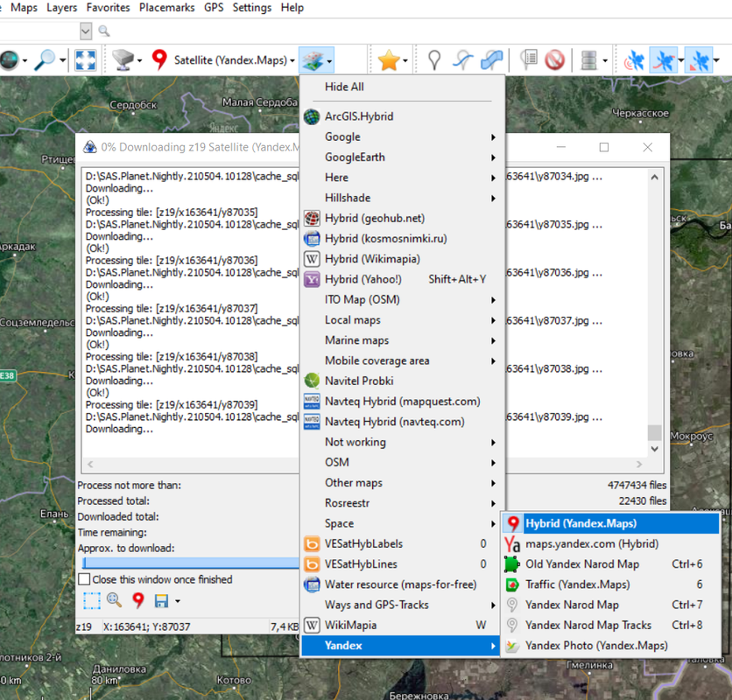Toggle the Navitel Probki layer
Screen dimensions: 732x700
tap(402, 381)
